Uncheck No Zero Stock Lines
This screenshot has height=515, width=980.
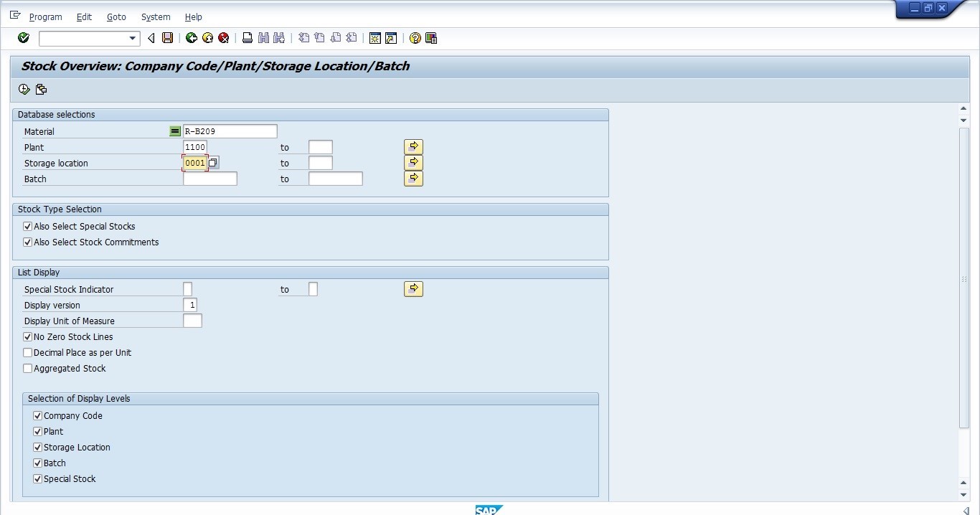(27, 336)
